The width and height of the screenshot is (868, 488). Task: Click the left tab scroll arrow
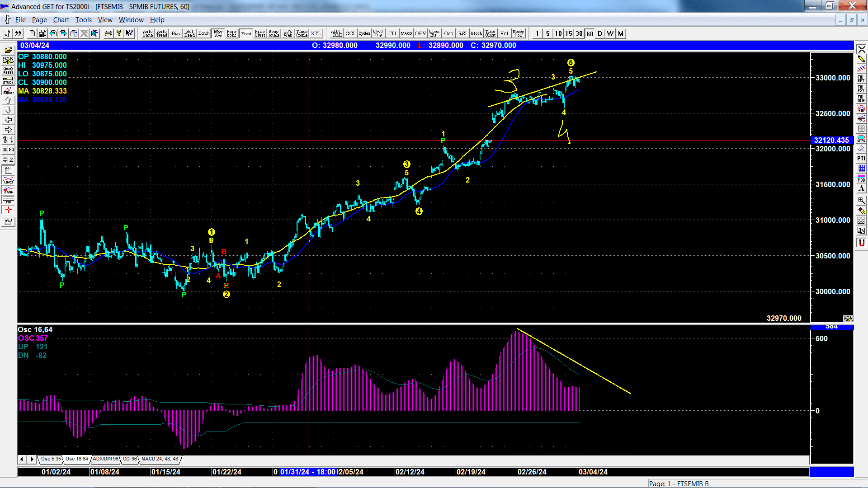(x=22, y=459)
